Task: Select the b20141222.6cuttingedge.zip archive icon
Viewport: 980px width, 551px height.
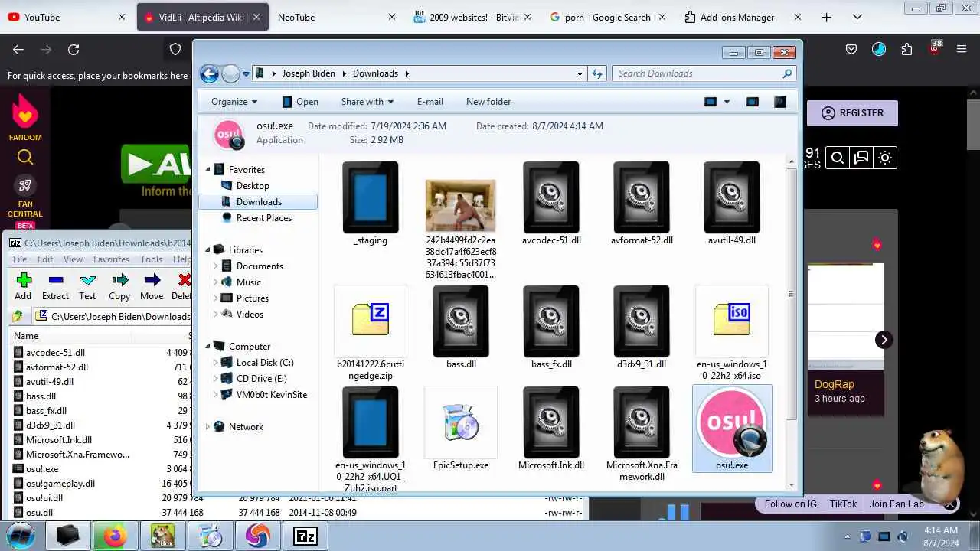Action: [x=371, y=320]
